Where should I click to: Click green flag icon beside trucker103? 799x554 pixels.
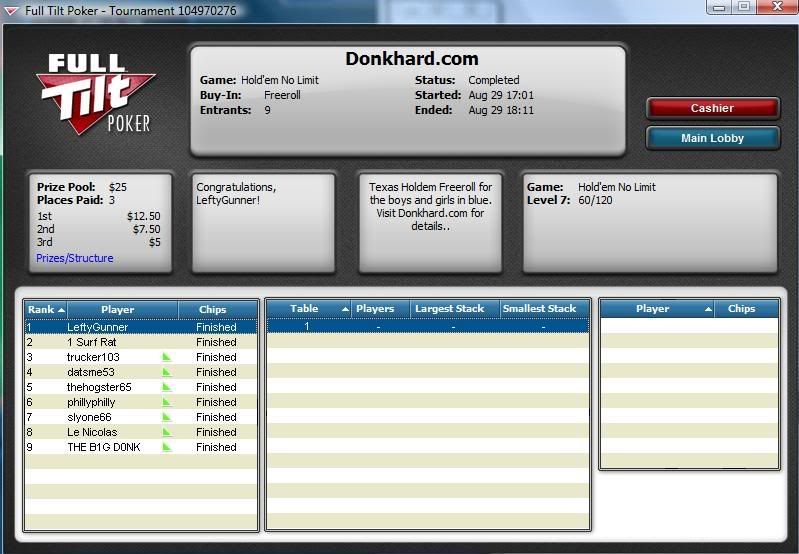(167, 357)
